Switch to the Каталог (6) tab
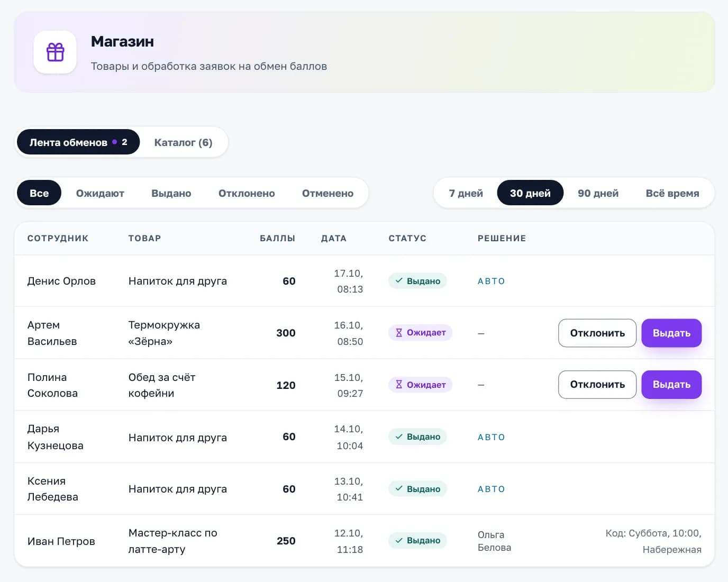728x582 pixels. 183,142
